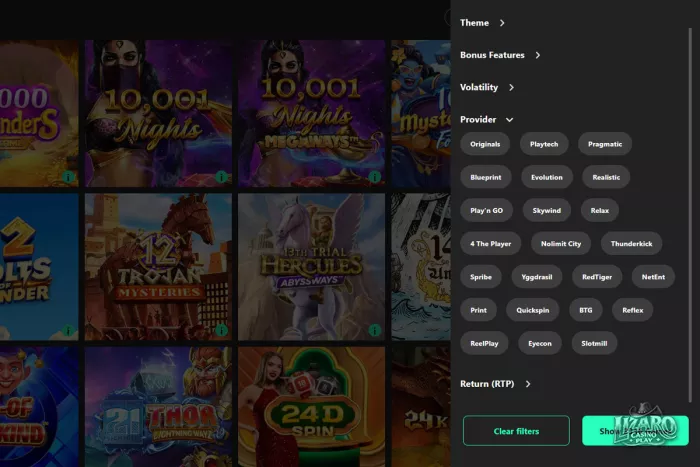700x467 pixels.
Task: Toggle the Skywind provider filter
Action: (547, 210)
